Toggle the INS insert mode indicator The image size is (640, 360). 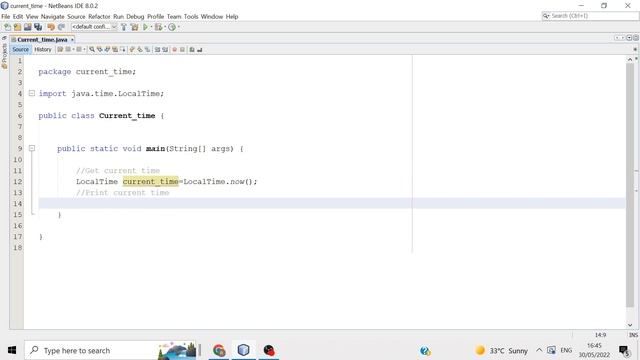pos(633,335)
